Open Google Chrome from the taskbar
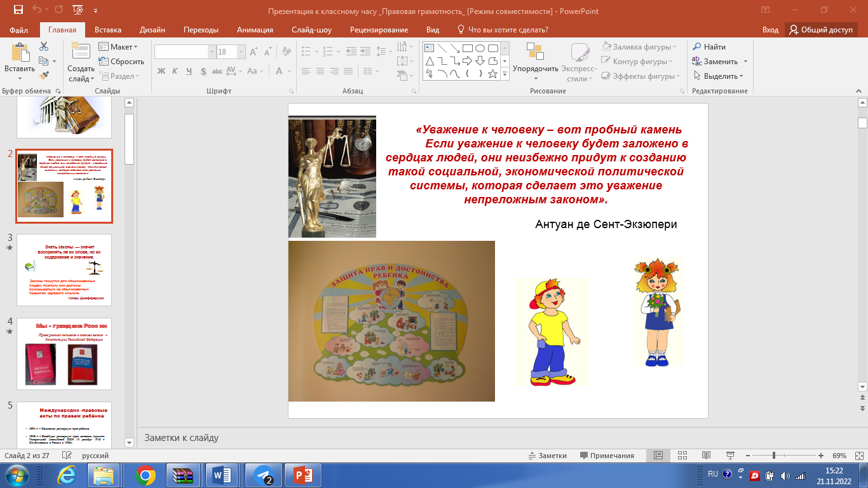This screenshot has height=488, width=868. (x=146, y=475)
